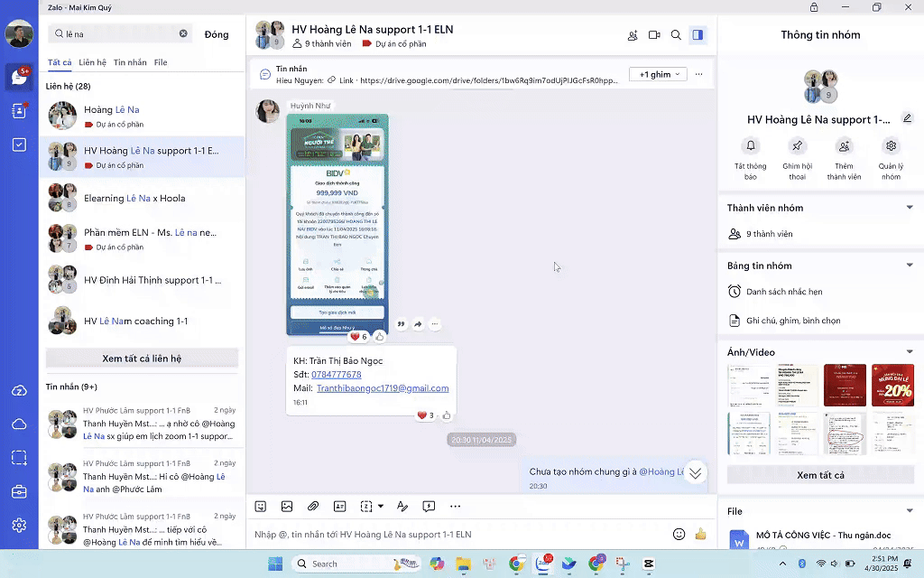Screen dimensions: 924x578
Task: Click 'Thêm thành viên' in group info
Action: tap(844, 159)
